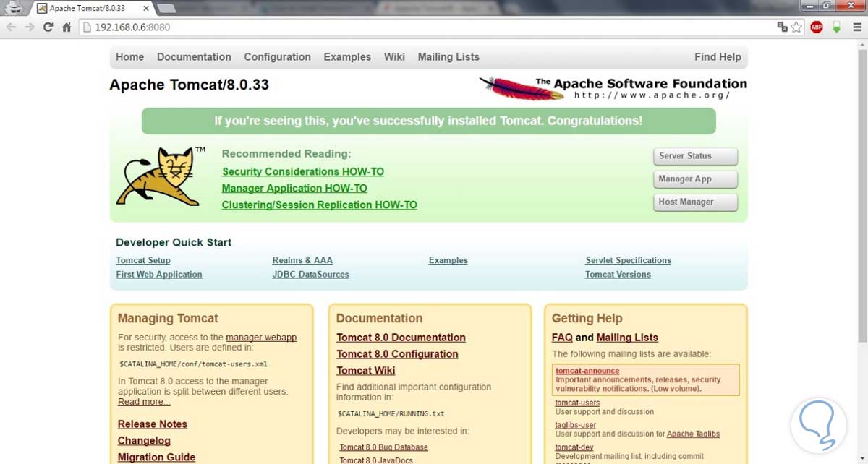Open the tomcat-dev mailing list link
The height and width of the screenshot is (464, 868).
click(x=574, y=447)
